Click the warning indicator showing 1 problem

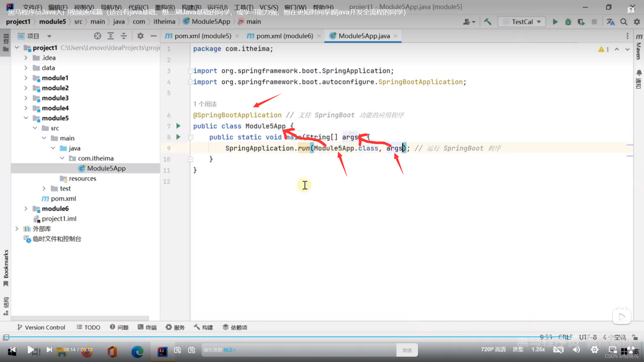tap(604, 49)
